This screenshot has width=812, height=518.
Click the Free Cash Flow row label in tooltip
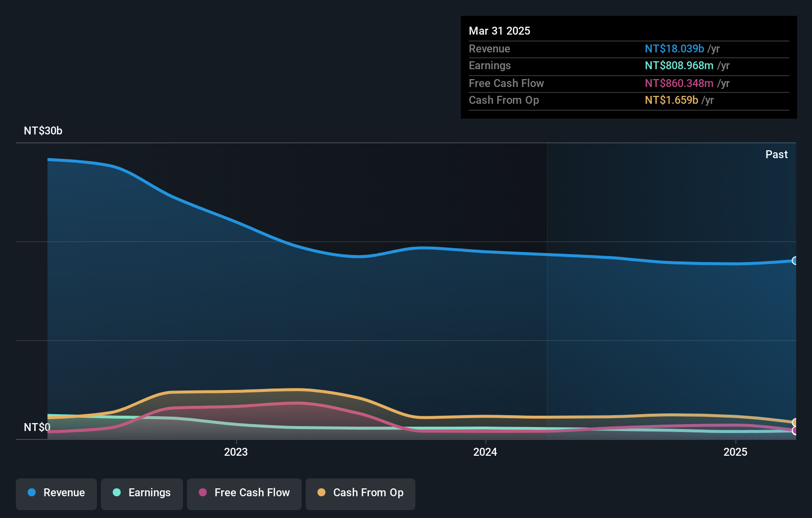coord(506,83)
